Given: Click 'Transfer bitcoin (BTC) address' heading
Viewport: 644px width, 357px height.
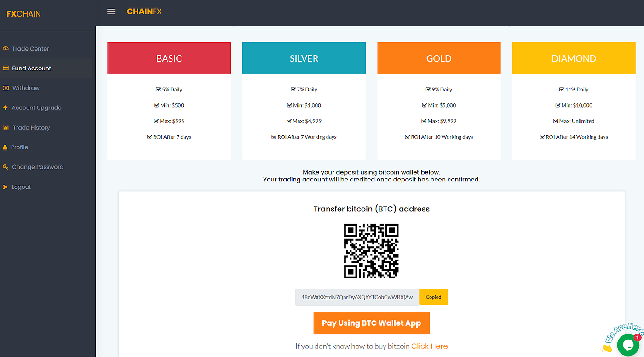Looking at the screenshot, I should (371, 209).
